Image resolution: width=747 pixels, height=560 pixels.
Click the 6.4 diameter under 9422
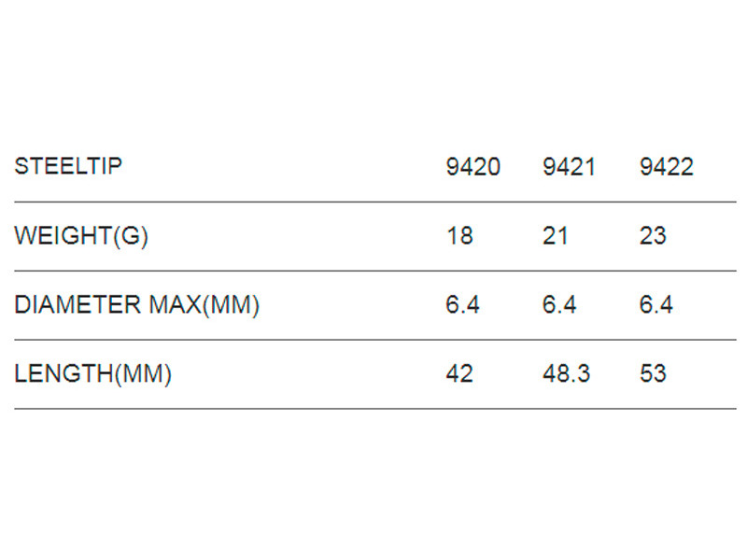pyautogui.click(x=656, y=304)
